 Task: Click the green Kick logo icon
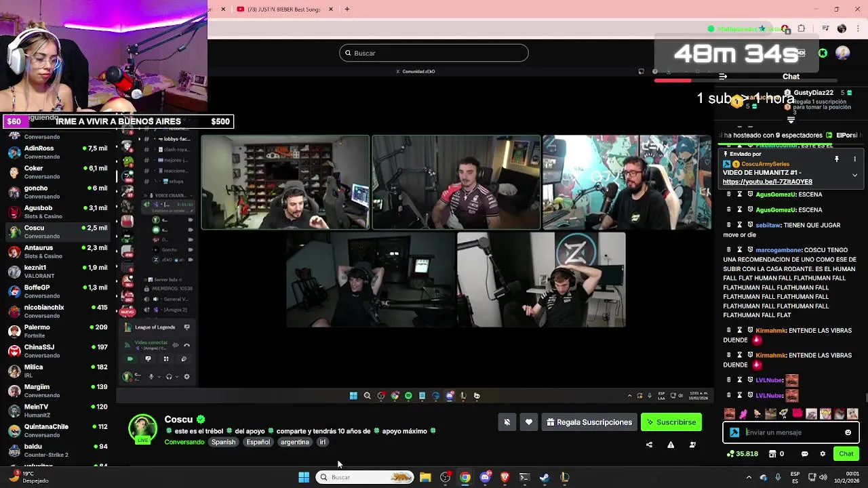point(823,53)
